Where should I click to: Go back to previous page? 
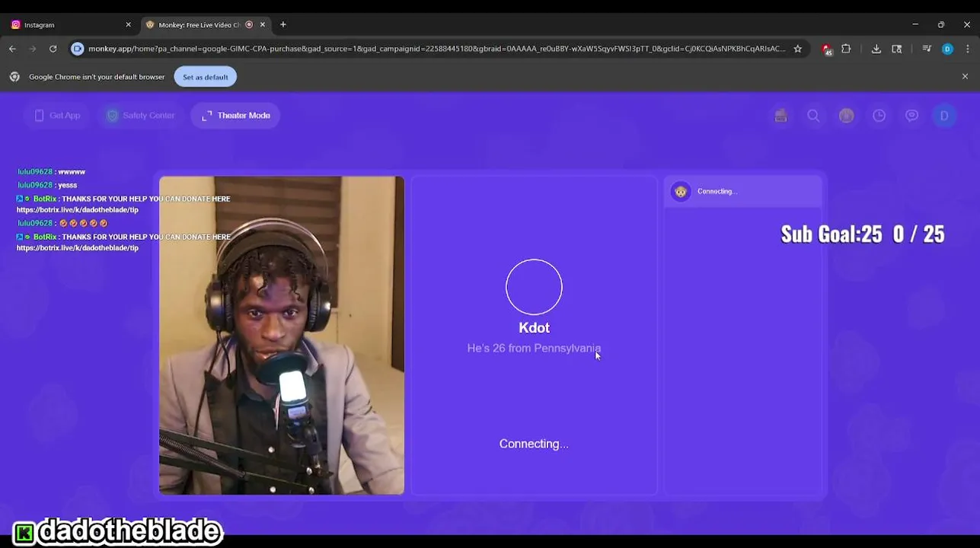pyautogui.click(x=12, y=49)
